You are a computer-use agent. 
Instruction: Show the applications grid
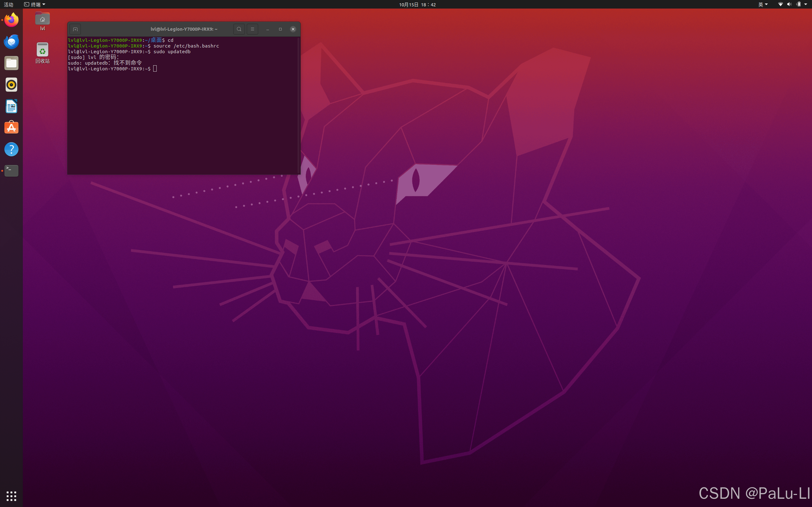point(11,496)
